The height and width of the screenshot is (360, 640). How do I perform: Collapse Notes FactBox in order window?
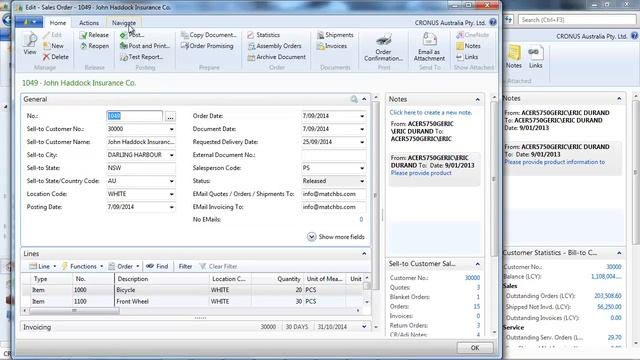pyautogui.click(x=477, y=99)
